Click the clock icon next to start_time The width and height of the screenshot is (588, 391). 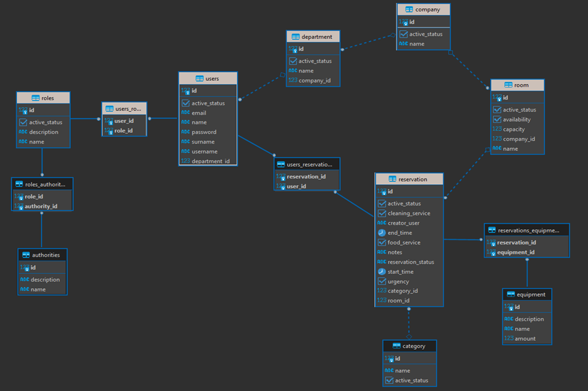(382, 271)
